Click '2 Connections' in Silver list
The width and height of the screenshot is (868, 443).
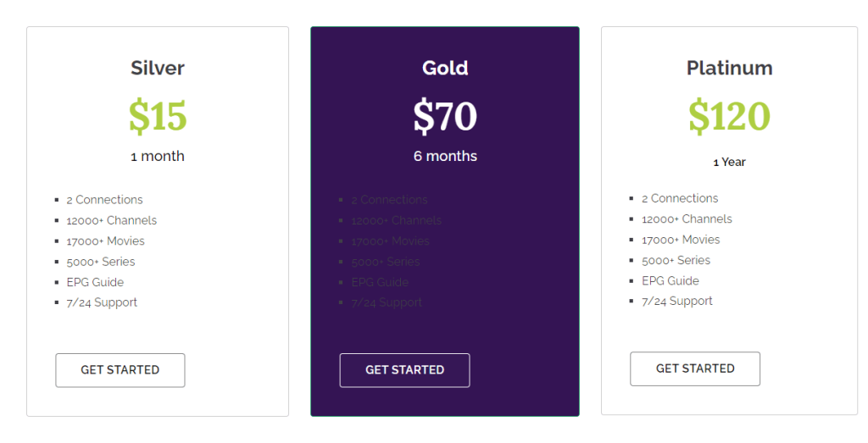[x=105, y=200]
